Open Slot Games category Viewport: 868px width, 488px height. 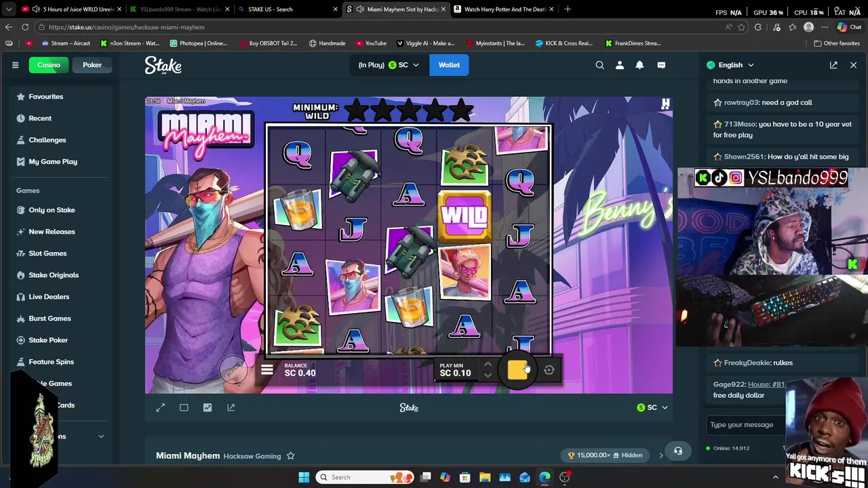(61, 253)
